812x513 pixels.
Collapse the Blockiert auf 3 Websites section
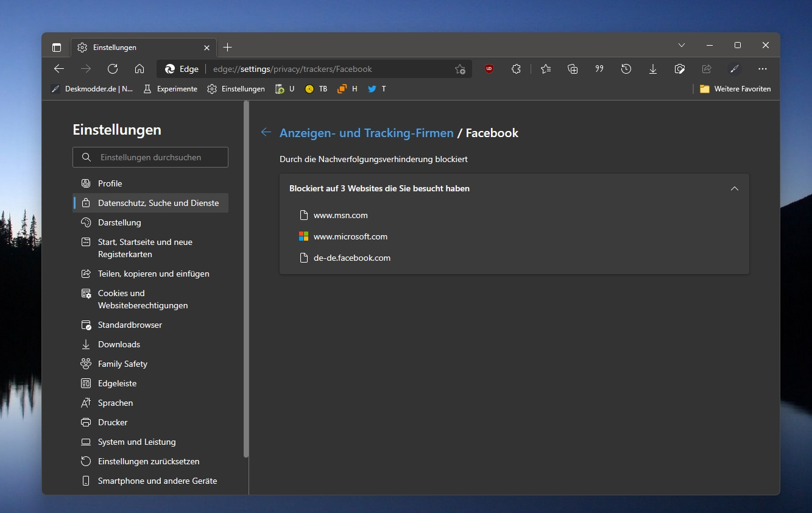pyautogui.click(x=735, y=188)
